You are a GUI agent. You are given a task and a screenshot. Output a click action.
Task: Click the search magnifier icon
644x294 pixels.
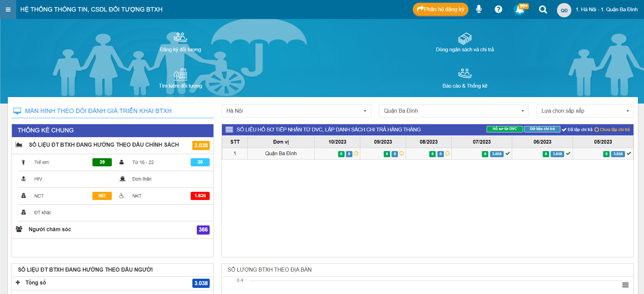(x=543, y=10)
